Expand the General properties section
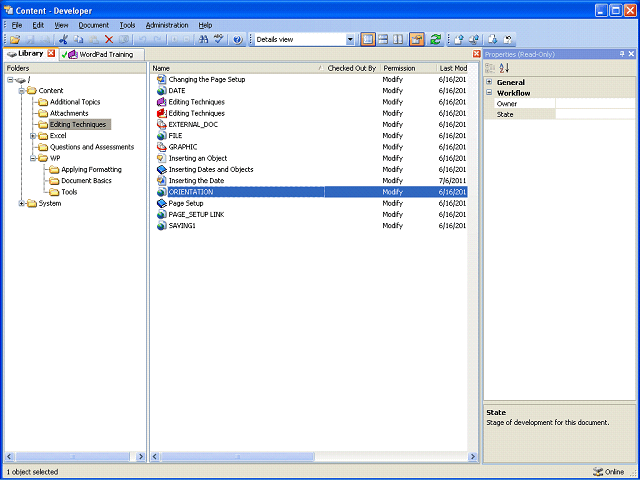Viewport: 640px width, 480px height. (489, 82)
